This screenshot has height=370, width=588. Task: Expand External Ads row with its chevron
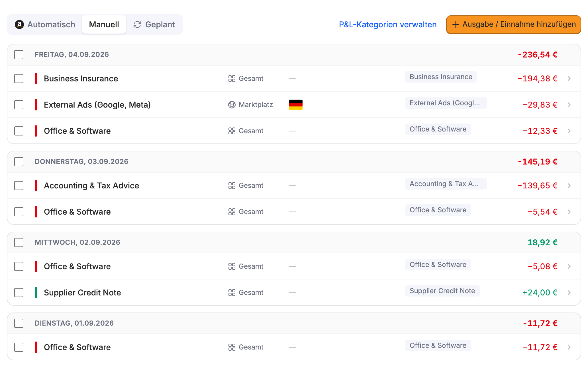(569, 105)
